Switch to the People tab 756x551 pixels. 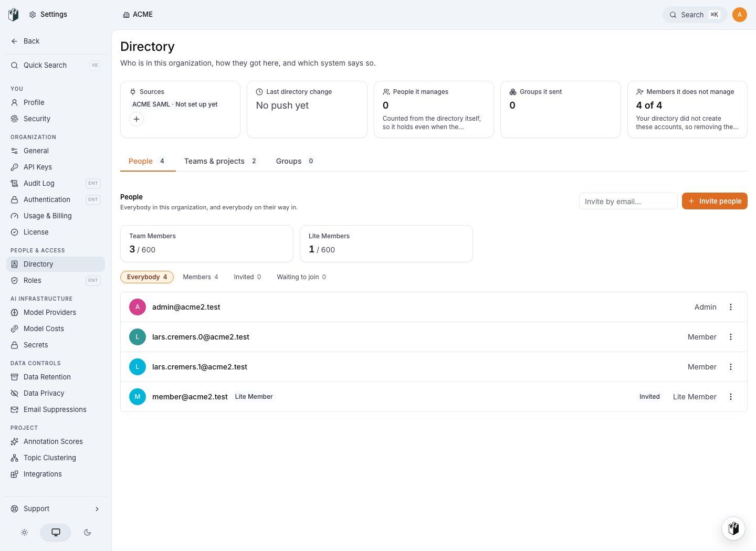tap(148, 161)
